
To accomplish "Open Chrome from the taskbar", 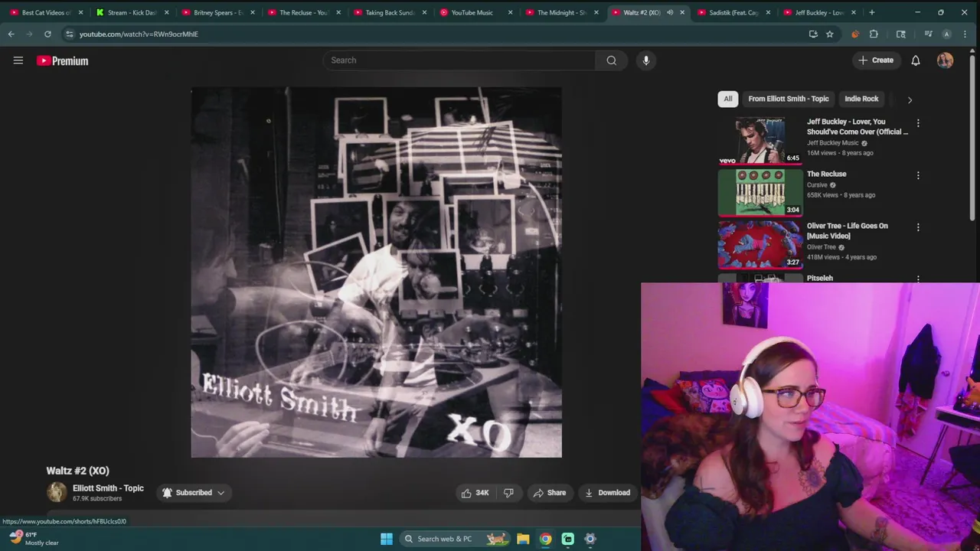I will 545,539.
